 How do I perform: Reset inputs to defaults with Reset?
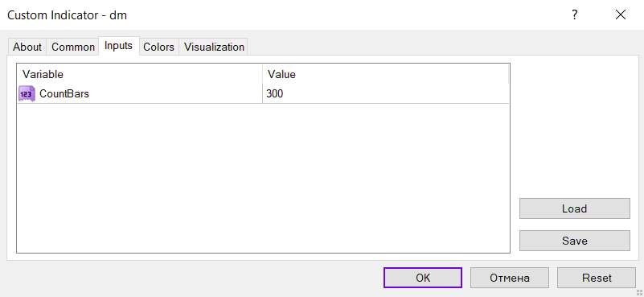[x=597, y=278]
